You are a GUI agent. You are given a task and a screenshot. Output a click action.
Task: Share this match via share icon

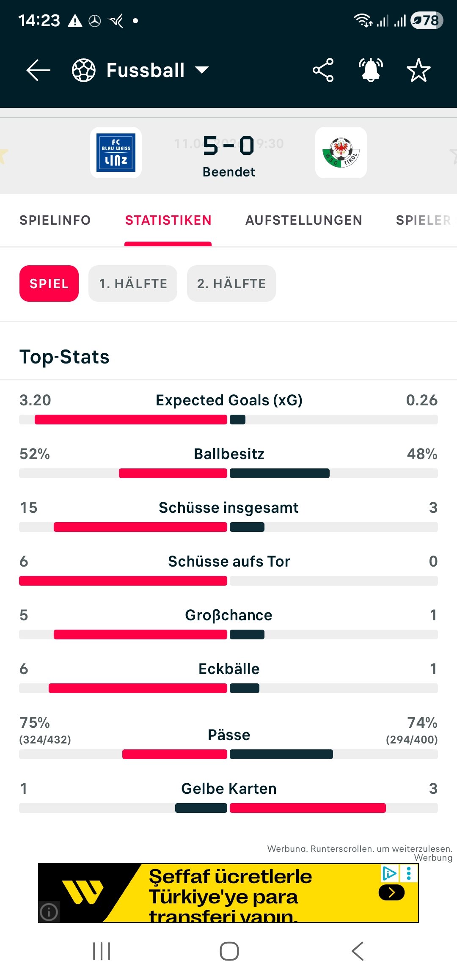[x=323, y=70]
